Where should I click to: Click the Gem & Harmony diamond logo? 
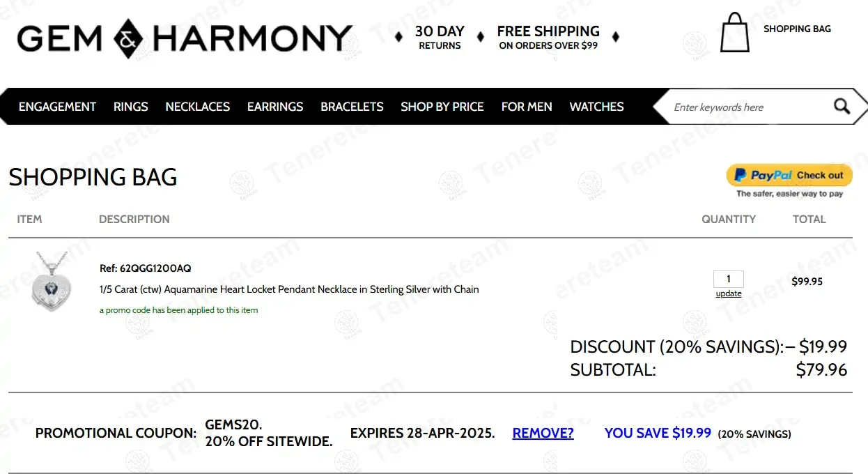(128, 38)
